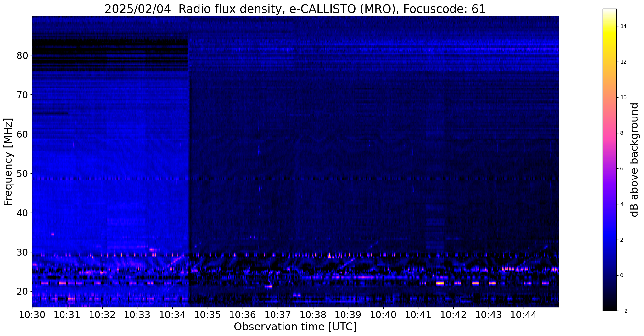Click the 10:39 time tick label
644x336 pixels.
348,315
